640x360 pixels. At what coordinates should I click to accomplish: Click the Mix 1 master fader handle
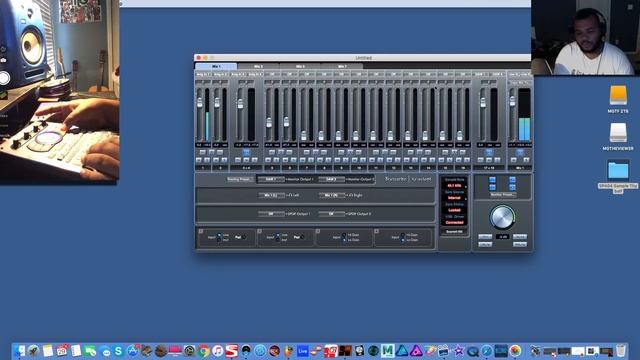coord(512,101)
